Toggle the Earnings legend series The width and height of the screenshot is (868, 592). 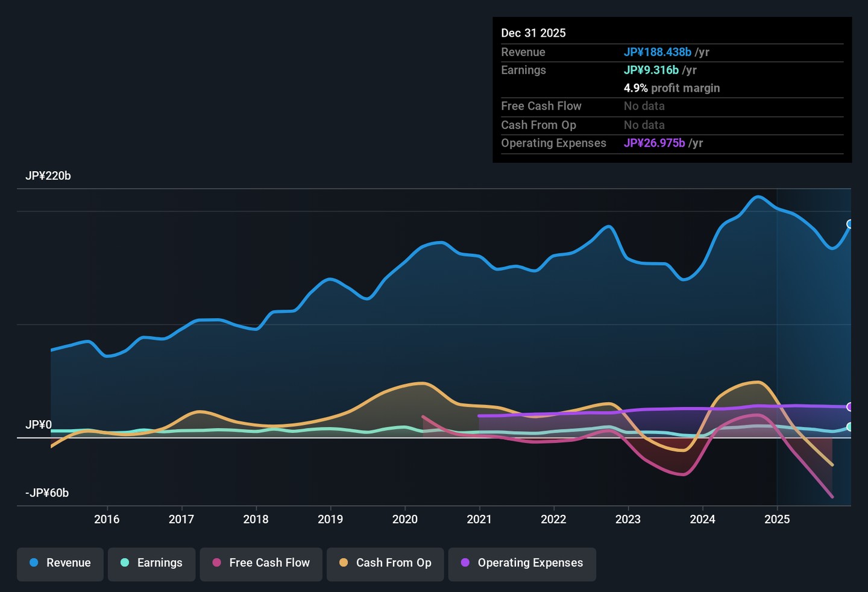coord(151,563)
